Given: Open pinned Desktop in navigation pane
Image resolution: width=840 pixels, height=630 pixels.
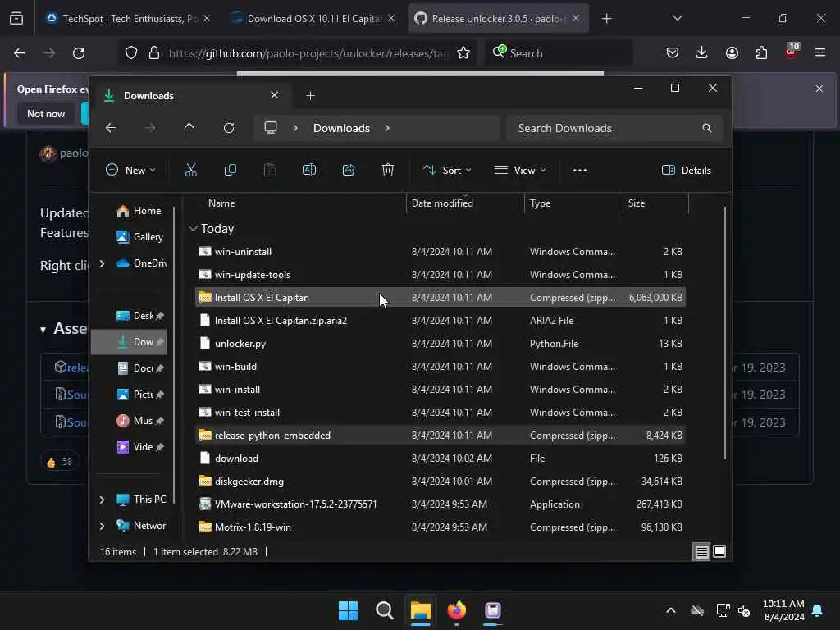Looking at the screenshot, I should (139, 316).
